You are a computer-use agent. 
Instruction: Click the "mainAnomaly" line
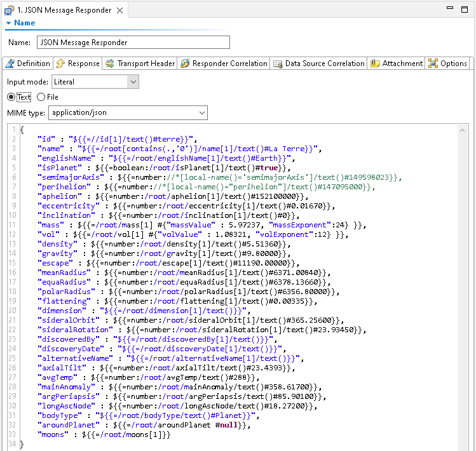pyautogui.click(x=179, y=387)
